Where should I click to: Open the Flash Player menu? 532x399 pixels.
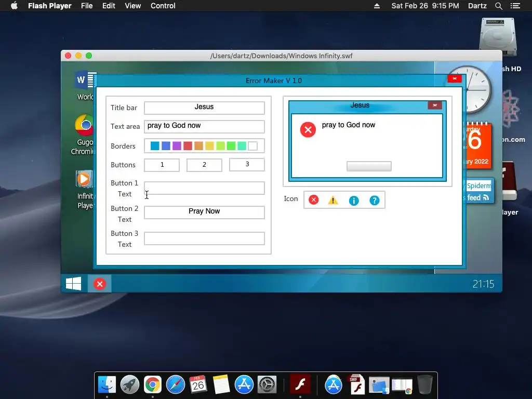[49, 6]
